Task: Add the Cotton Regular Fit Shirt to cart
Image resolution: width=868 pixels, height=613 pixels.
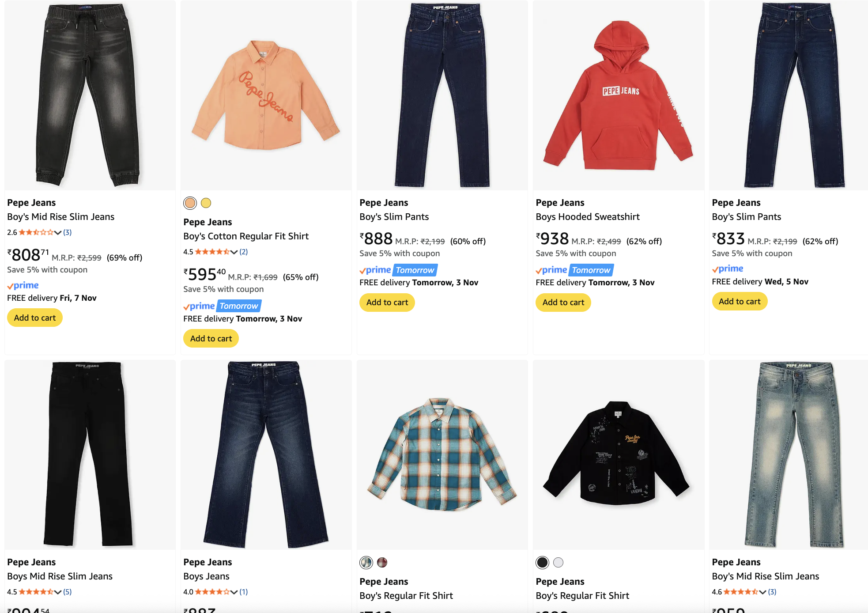Action: (211, 338)
